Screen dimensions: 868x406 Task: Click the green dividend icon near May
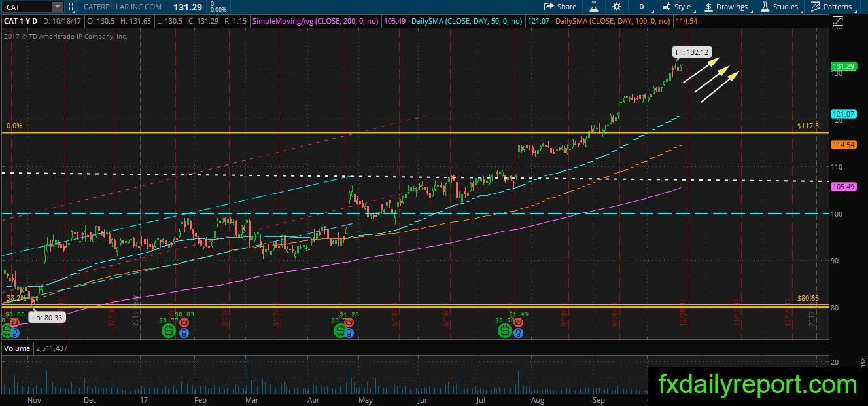pyautogui.click(x=340, y=332)
